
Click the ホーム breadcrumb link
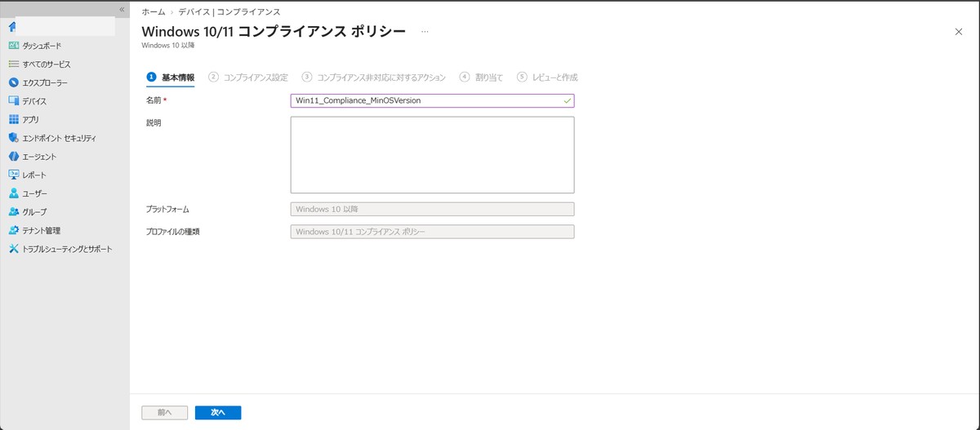(154, 12)
